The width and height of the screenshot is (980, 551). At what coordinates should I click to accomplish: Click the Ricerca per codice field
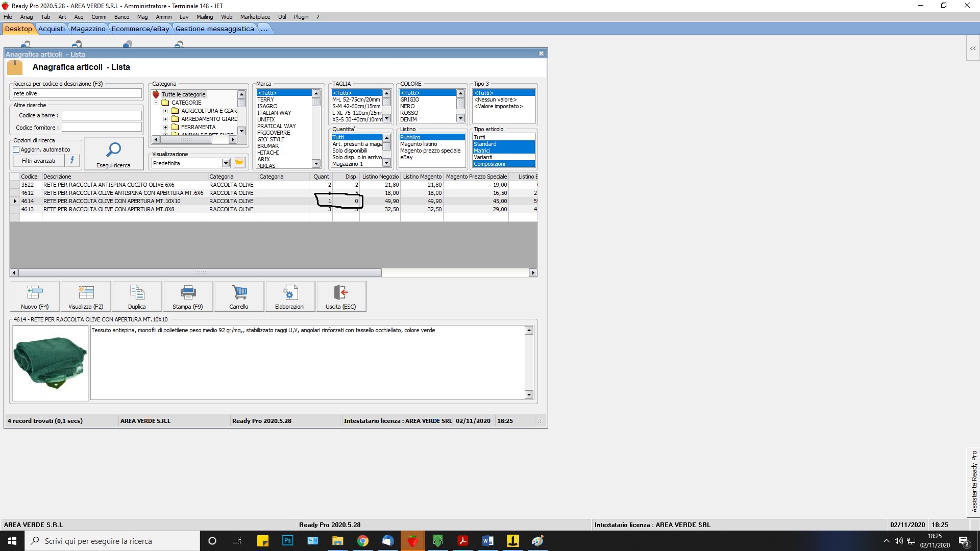click(x=77, y=93)
